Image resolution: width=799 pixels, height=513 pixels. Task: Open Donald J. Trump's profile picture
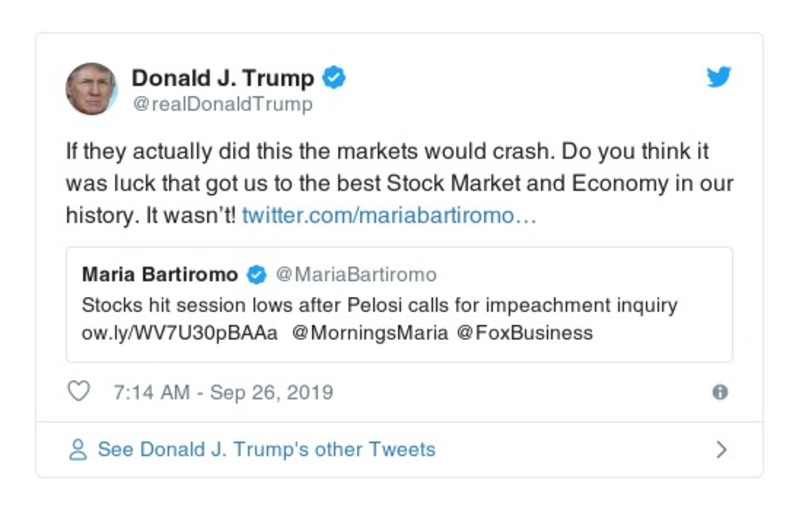click(92, 89)
